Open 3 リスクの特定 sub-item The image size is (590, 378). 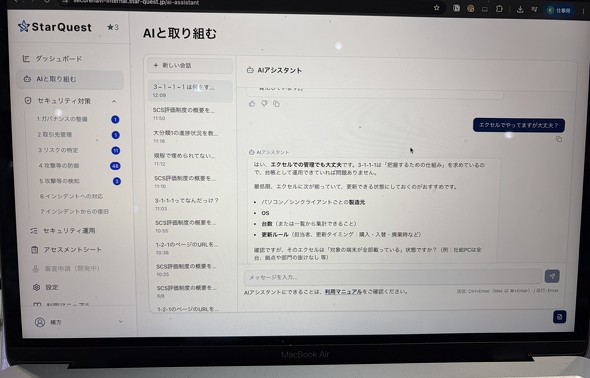58,150
